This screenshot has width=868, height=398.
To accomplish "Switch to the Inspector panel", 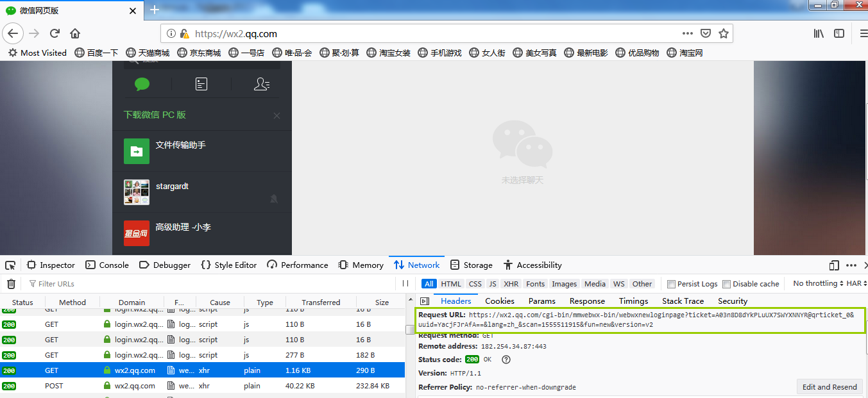I will click(51, 265).
